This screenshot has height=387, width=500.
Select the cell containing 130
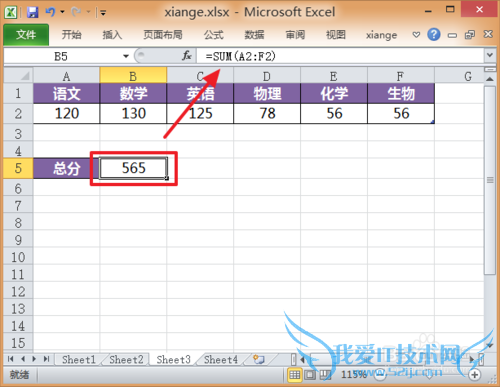pyautogui.click(x=133, y=114)
